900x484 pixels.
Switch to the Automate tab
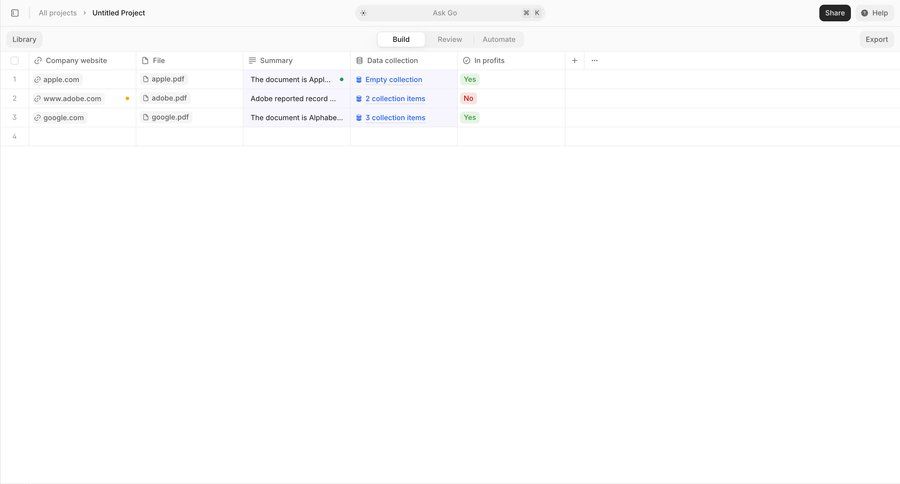[x=499, y=39]
